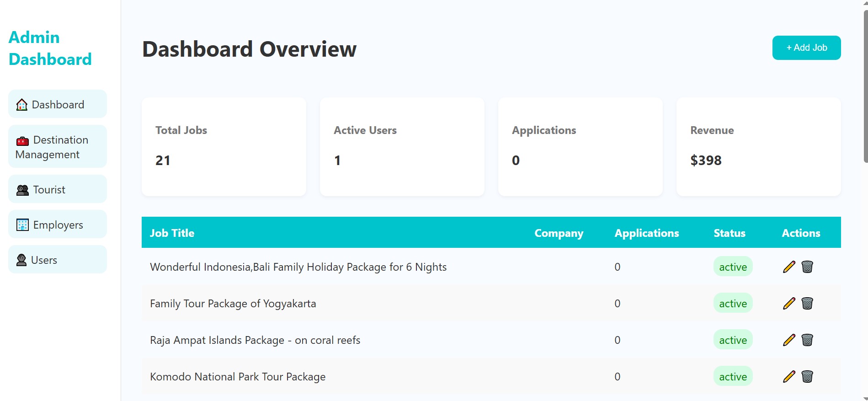
Task: Click trash icon for Yogyakarta tour package
Action: 807,304
